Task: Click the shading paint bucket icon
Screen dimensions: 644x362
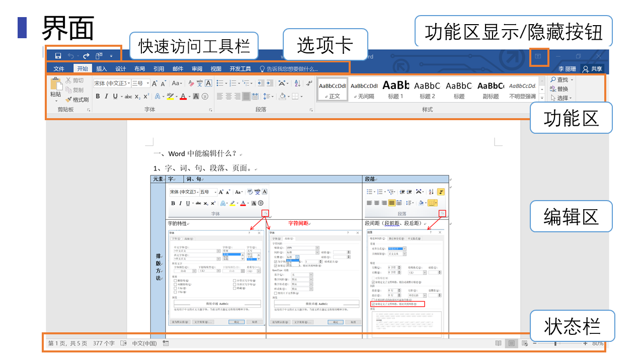Action: 282,97
